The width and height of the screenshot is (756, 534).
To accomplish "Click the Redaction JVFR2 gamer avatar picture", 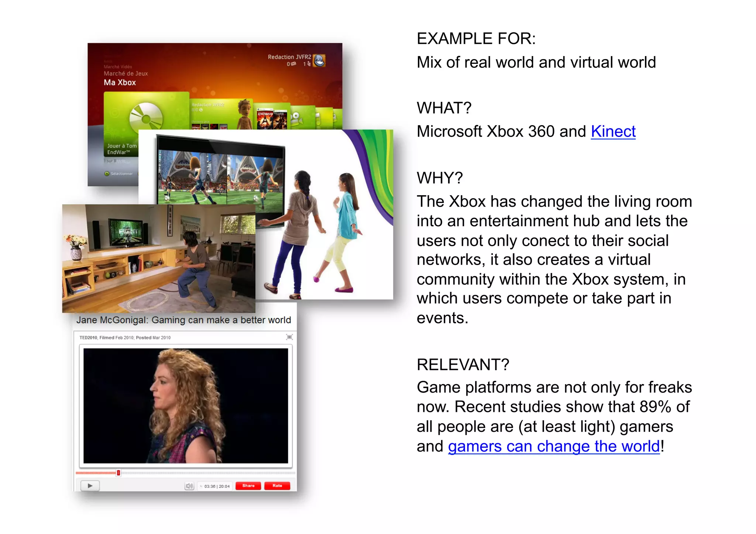I will coord(319,60).
